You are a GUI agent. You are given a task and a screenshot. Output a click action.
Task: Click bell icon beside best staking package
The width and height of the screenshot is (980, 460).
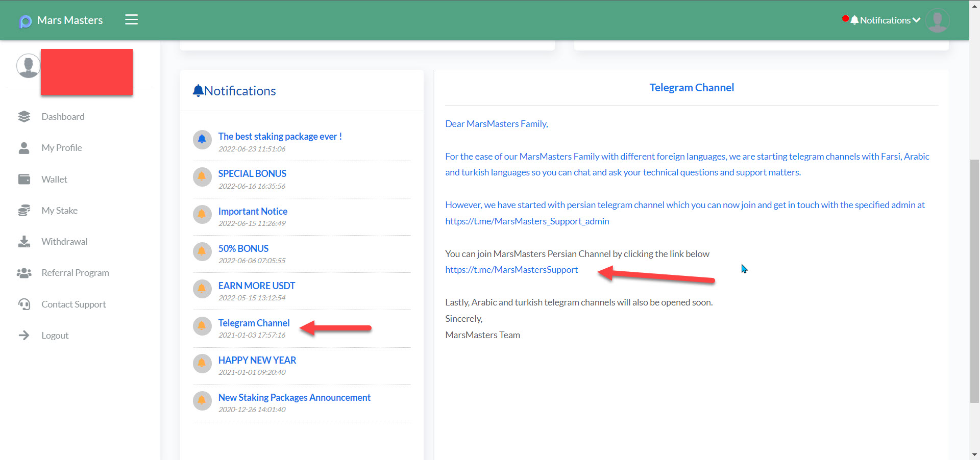pyautogui.click(x=202, y=139)
